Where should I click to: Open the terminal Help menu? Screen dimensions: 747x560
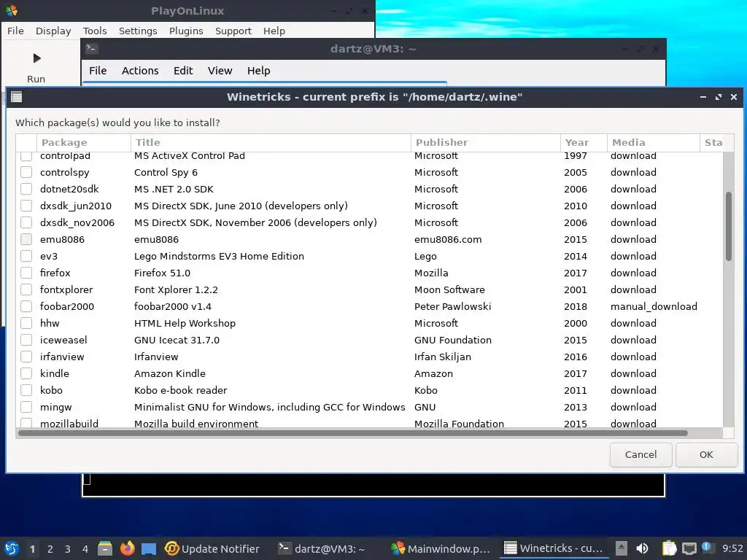pos(259,71)
